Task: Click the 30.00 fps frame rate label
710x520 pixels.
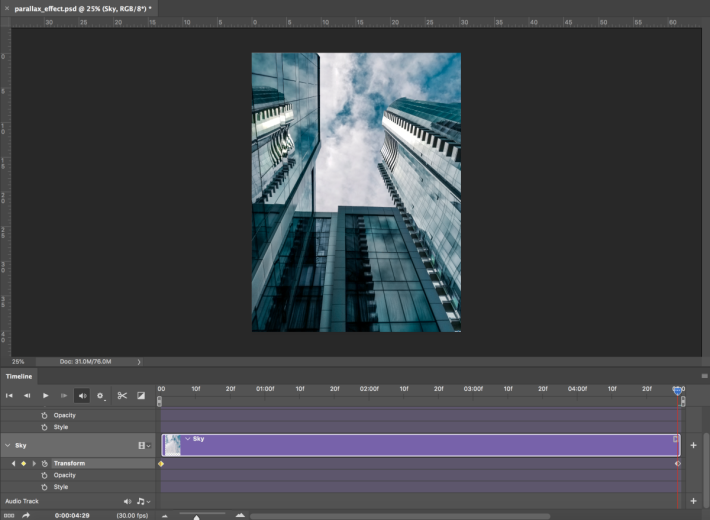Action: tap(132, 515)
